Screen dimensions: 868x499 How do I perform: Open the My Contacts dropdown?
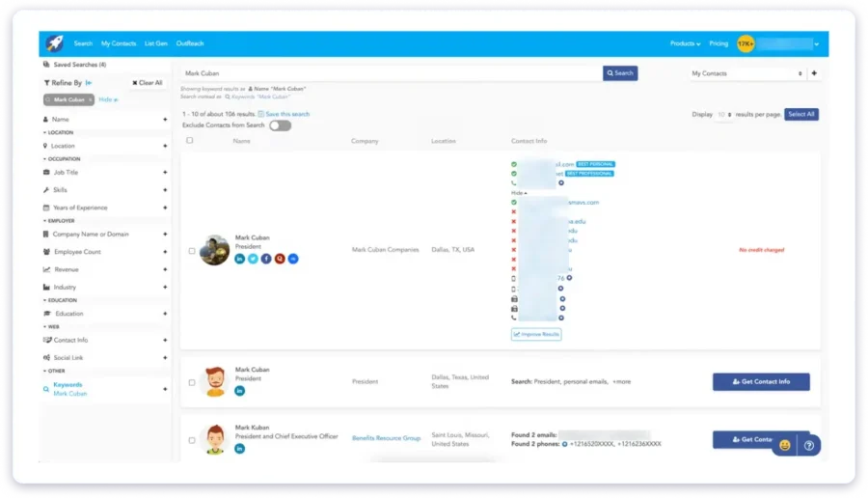click(x=746, y=73)
